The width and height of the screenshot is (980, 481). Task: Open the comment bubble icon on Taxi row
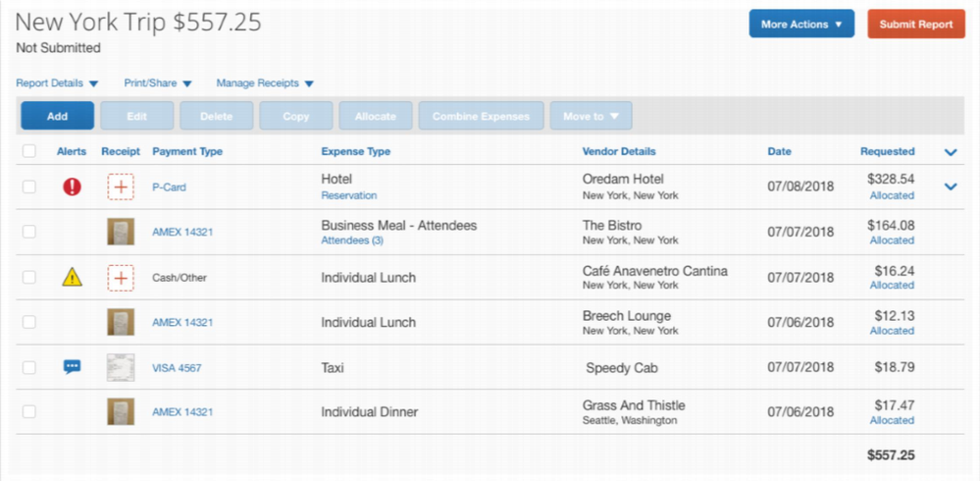(72, 367)
